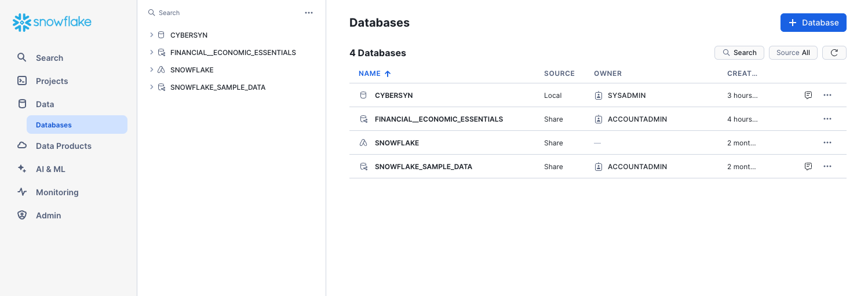Click the SOURCE column header
868x296 pixels.
coord(559,74)
